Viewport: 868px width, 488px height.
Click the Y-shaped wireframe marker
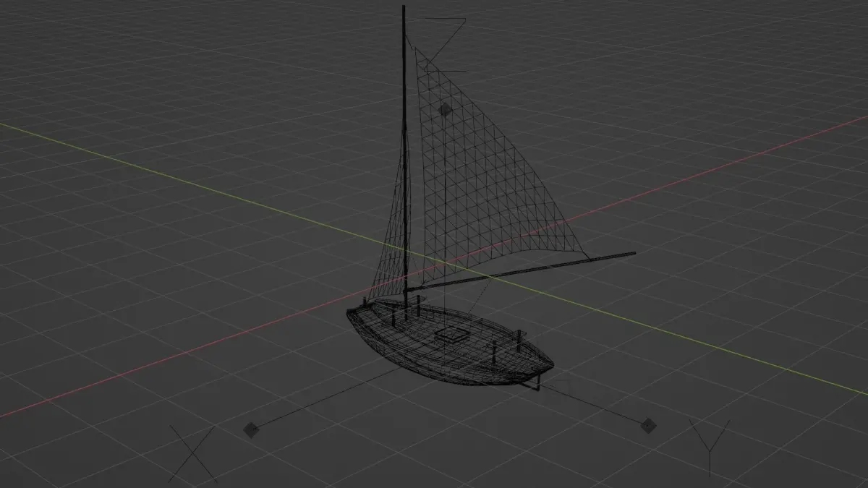[x=709, y=447]
